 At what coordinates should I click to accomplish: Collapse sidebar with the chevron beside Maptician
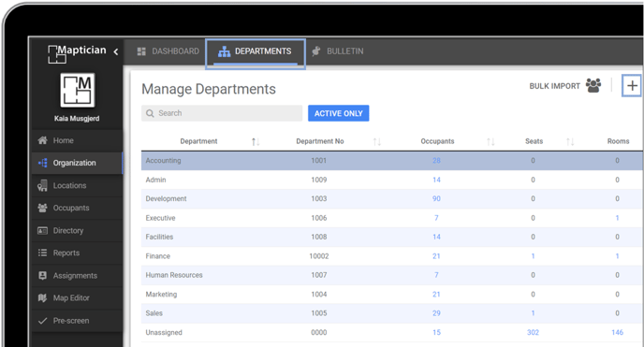click(x=116, y=51)
